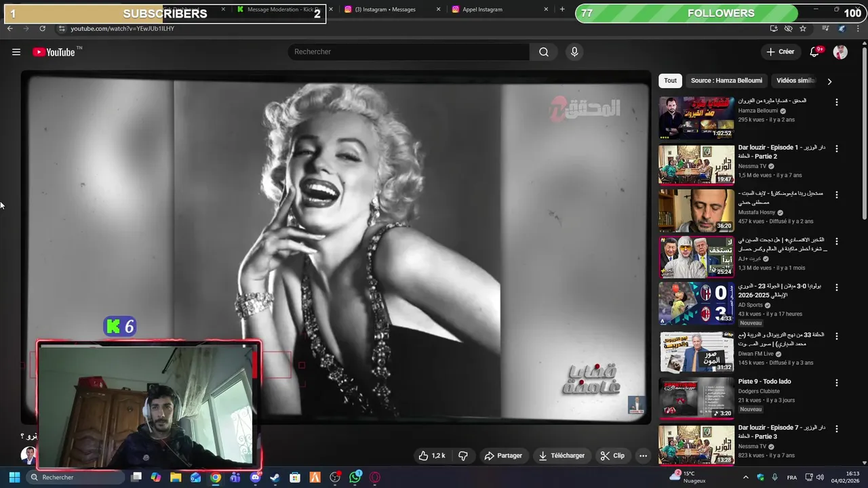Click the Clip button
The image size is (868, 488).
(x=612, y=455)
